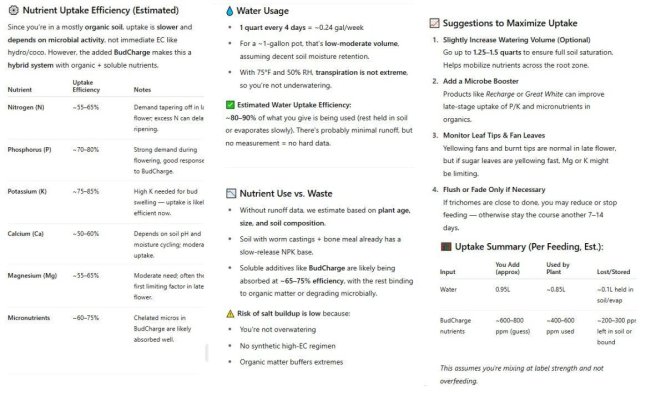Image resolution: width=666 pixels, height=400 pixels.
Task: Click the Add a Microbe Booster heading
Action: (481, 81)
